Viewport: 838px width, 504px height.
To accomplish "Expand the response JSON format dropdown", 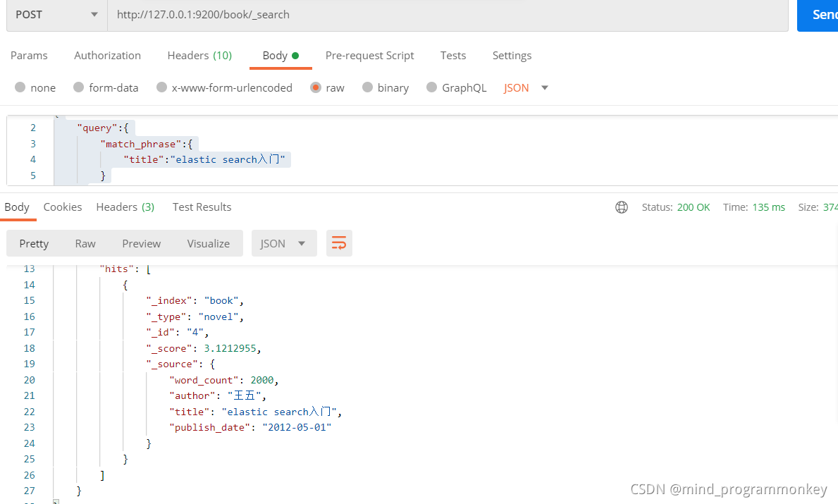I will pos(284,244).
